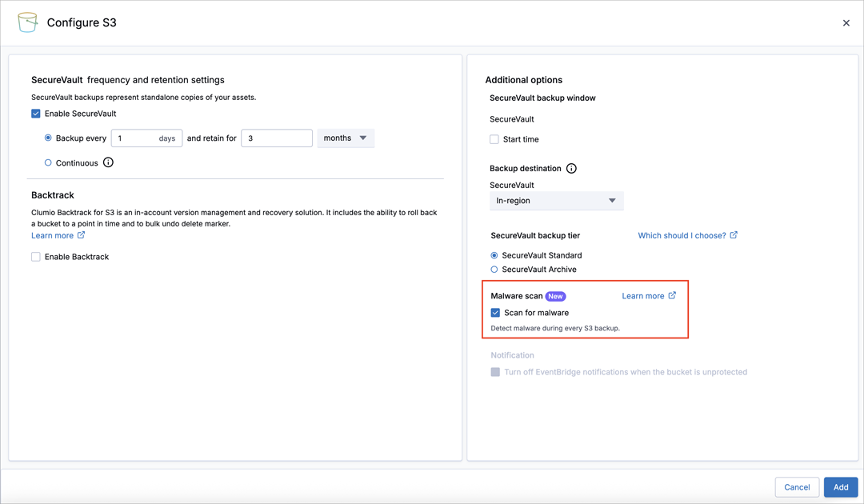Close the Configure S3 dialog
This screenshot has width=864, height=504.
846,23
